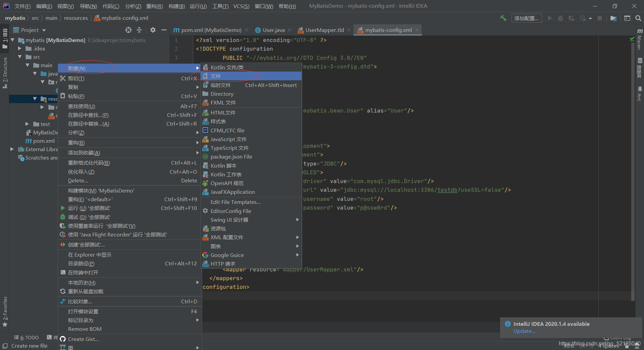Close the mybatis-config.xml tab
This screenshot has height=350, width=644.
[x=417, y=30]
